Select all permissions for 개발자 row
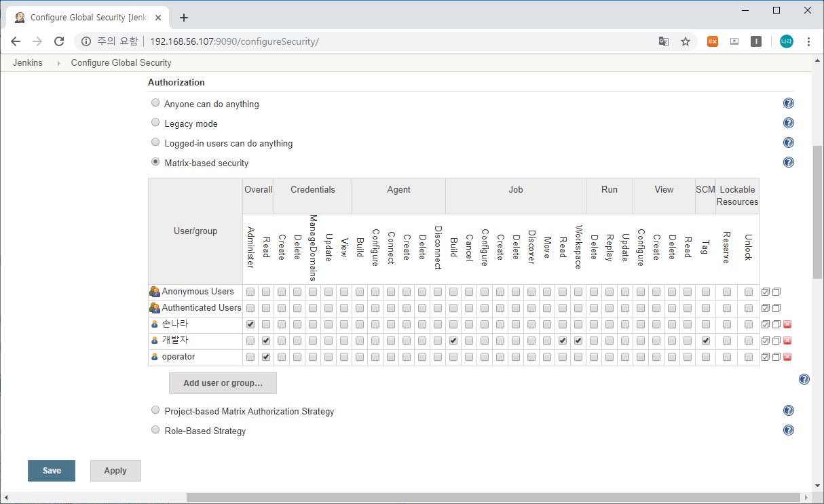This screenshot has height=504, width=824. (766, 341)
